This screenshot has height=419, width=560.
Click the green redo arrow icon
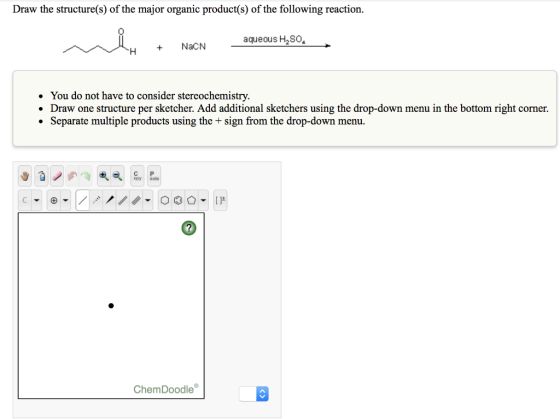[x=85, y=176]
